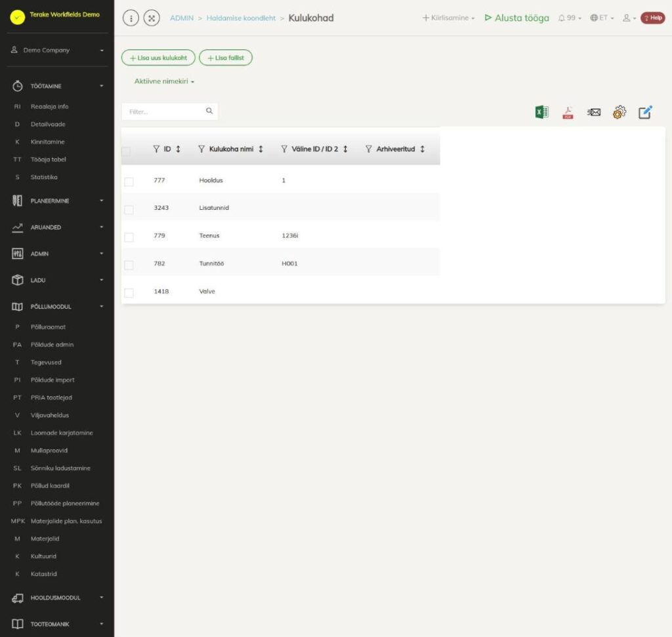
Task: Sort by Arhiveeritud column
Action: tap(422, 149)
